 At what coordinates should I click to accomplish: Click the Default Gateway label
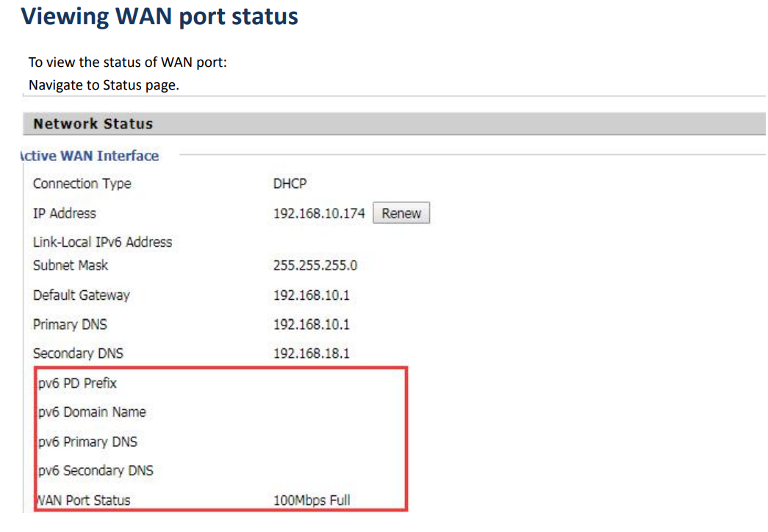pos(82,295)
